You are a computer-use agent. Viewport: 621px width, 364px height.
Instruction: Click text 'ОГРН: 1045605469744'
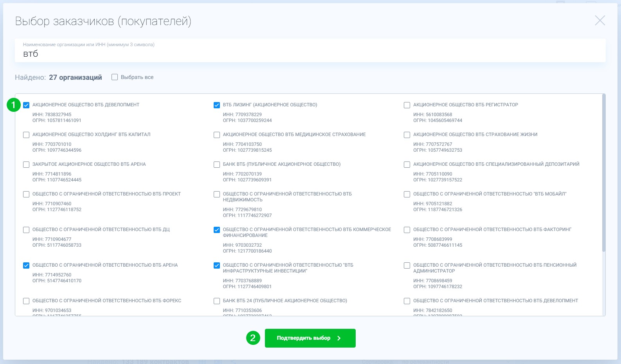click(438, 120)
